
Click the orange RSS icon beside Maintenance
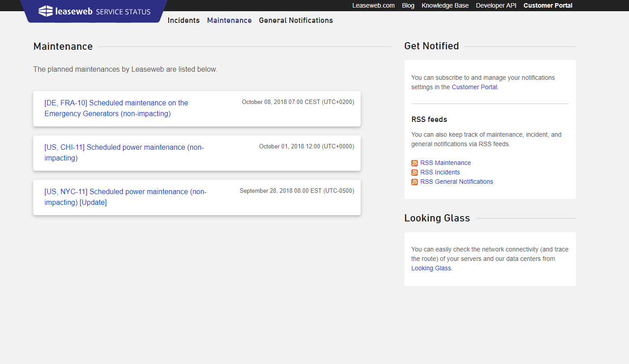[415, 163]
